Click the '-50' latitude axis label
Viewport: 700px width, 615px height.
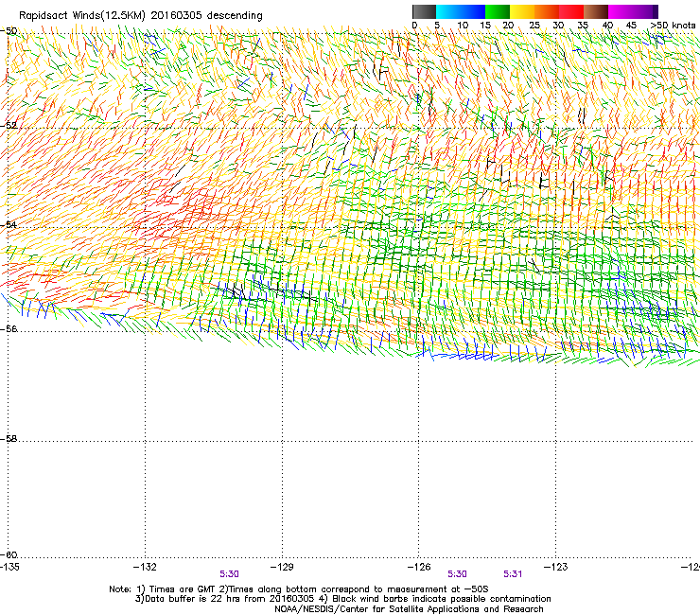pos(9,31)
